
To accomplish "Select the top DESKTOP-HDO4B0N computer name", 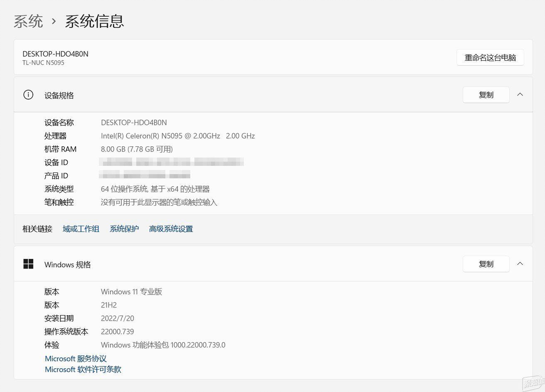I will 55,54.
